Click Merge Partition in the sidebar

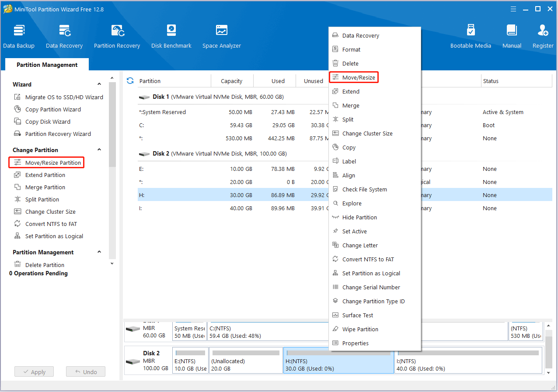39,187
